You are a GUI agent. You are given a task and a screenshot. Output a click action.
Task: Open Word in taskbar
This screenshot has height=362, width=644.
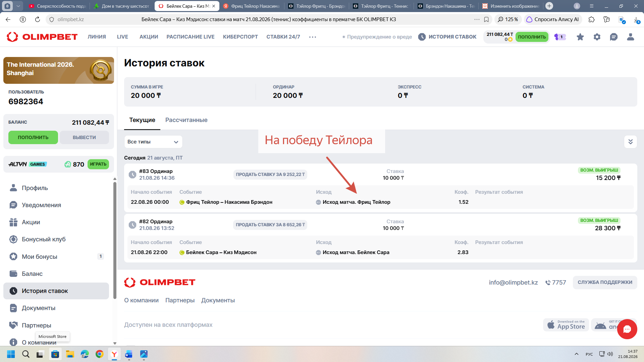[x=129, y=354]
